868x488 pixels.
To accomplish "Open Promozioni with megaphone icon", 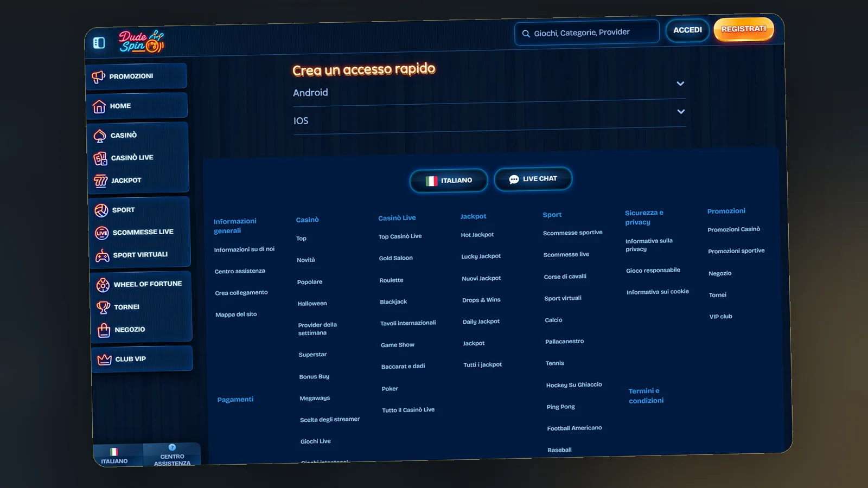I will (x=98, y=77).
